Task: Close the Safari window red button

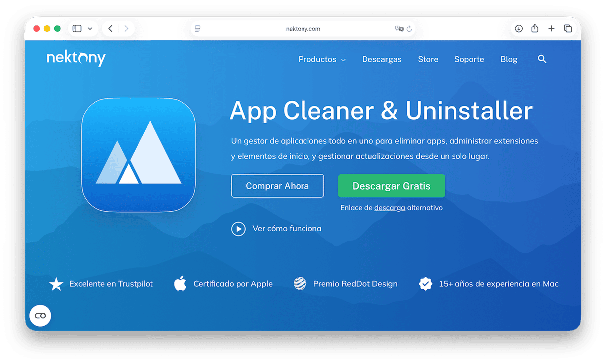Action: pos(37,29)
